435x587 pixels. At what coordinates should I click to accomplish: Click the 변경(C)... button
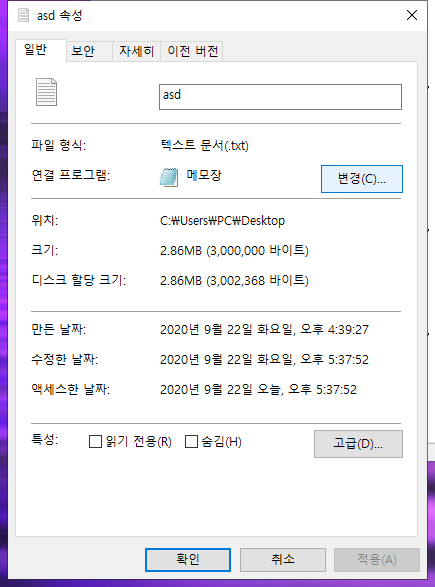click(362, 179)
